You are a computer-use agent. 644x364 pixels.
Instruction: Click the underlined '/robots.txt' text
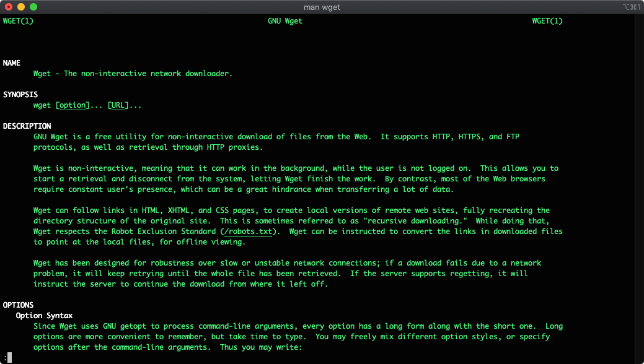pyautogui.click(x=248, y=232)
